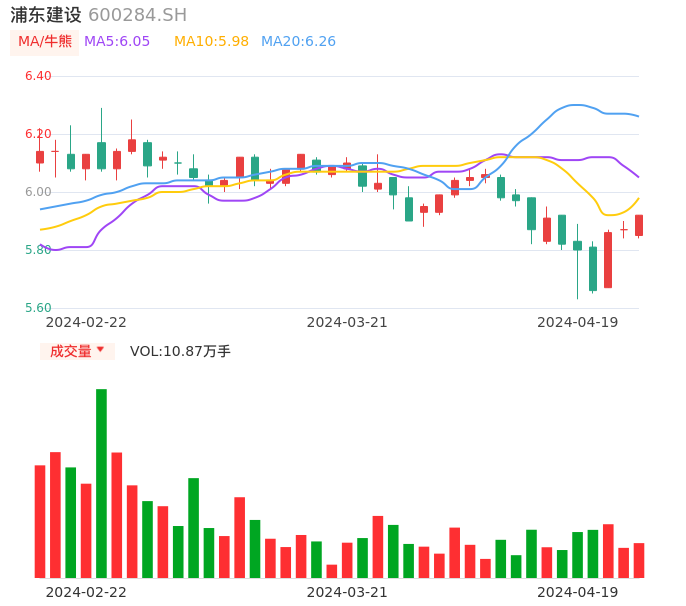Click the rightmost red volume bar
Screen dimensions: 686x606
[639, 560]
